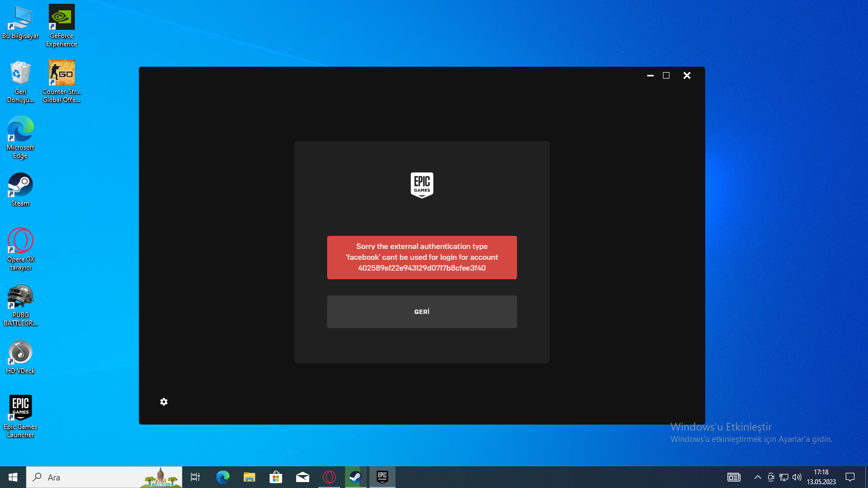Select Geri Dönüşüm recycle bin icon
868x488 pixels.
[21, 82]
